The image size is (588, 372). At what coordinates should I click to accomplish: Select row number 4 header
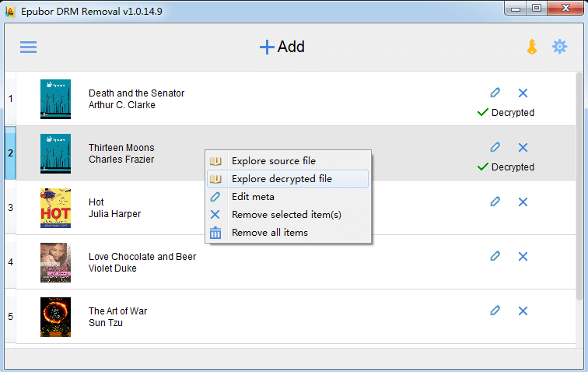click(11, 262)
